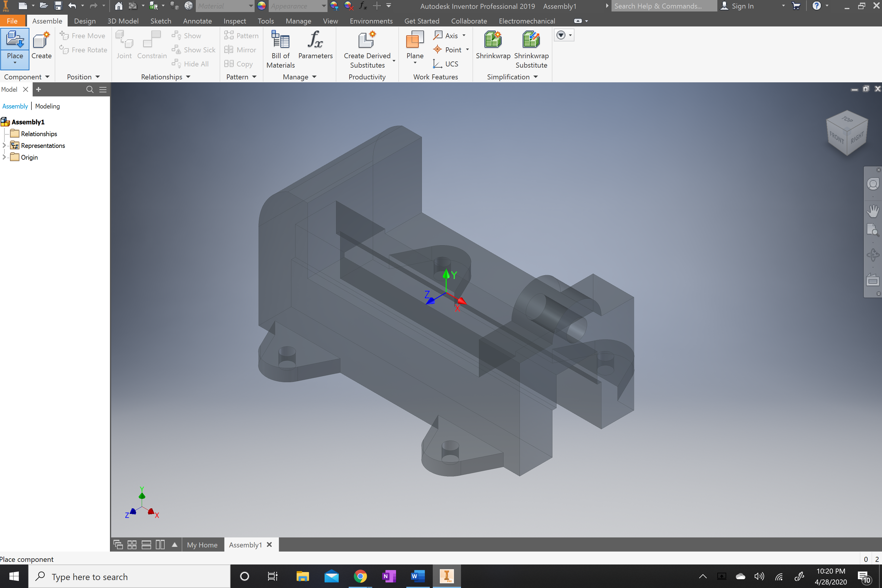Open Bill of Materials
Viewport: 882px width, 588px height.
click(x=280, y=49)
